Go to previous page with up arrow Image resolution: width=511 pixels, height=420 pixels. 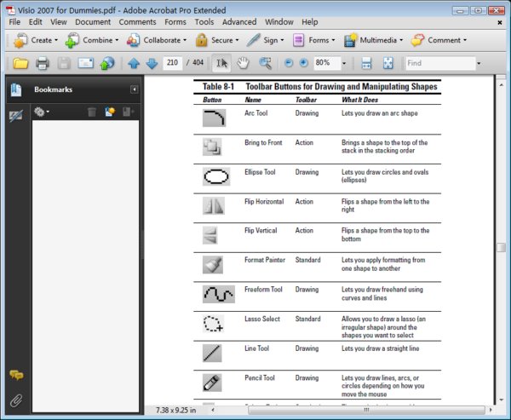pos(134,63)
